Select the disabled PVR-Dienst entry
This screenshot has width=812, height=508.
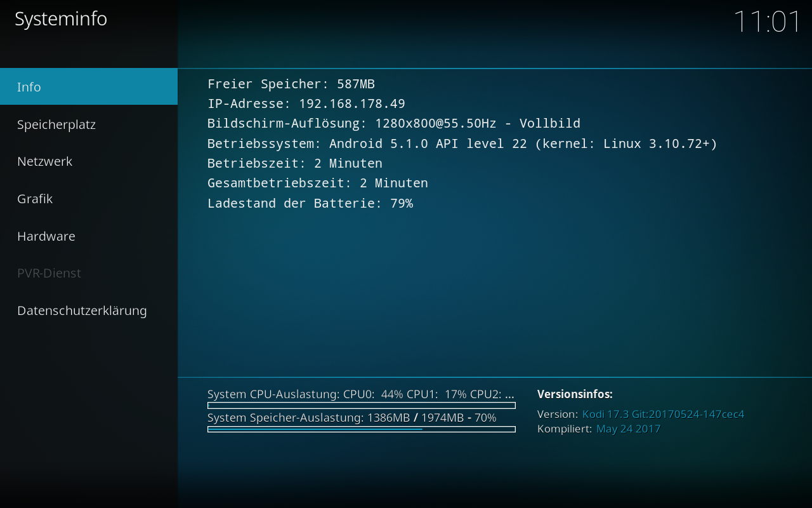(89, 273)
